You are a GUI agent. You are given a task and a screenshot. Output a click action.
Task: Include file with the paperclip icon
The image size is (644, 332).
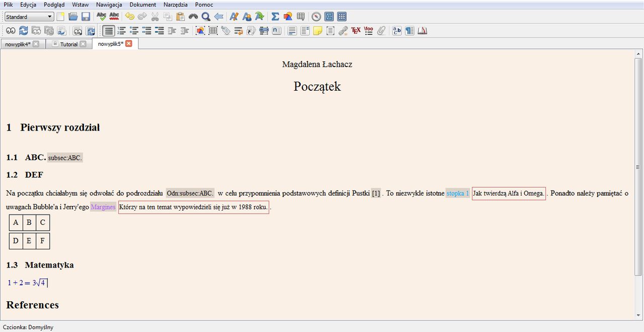pos(381,31)
